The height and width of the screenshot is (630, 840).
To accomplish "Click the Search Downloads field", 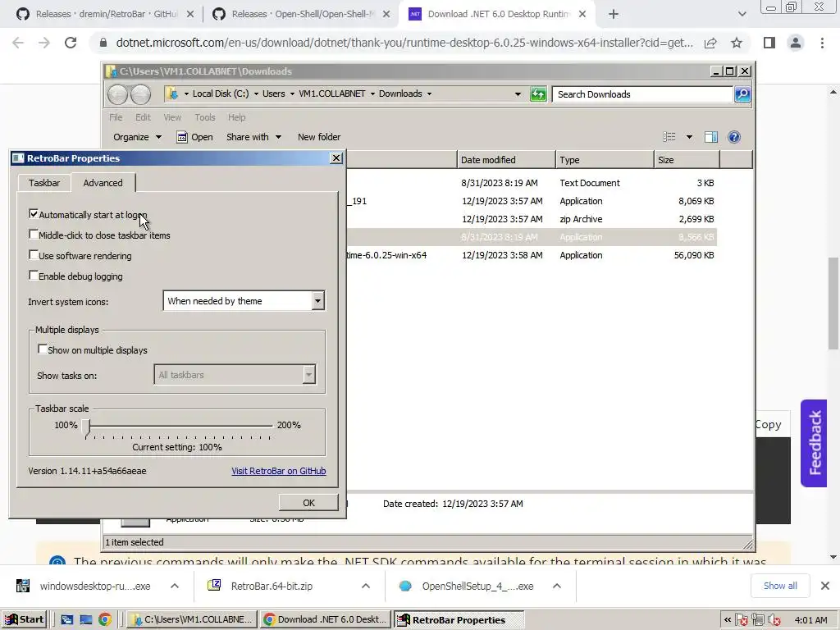I will [641, 94].
